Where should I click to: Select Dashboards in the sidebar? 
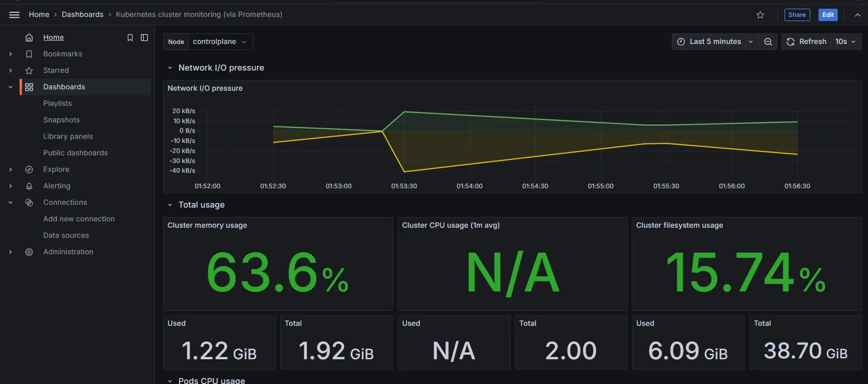[64, 87]
